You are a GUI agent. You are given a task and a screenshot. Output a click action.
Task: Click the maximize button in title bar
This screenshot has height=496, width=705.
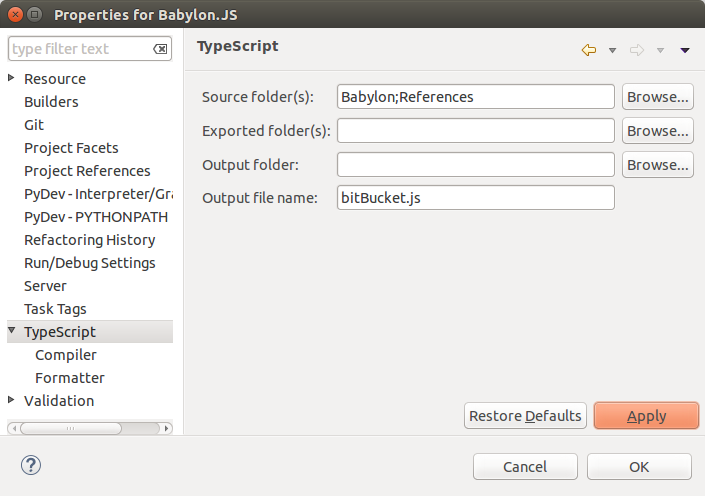pos(35,14)
